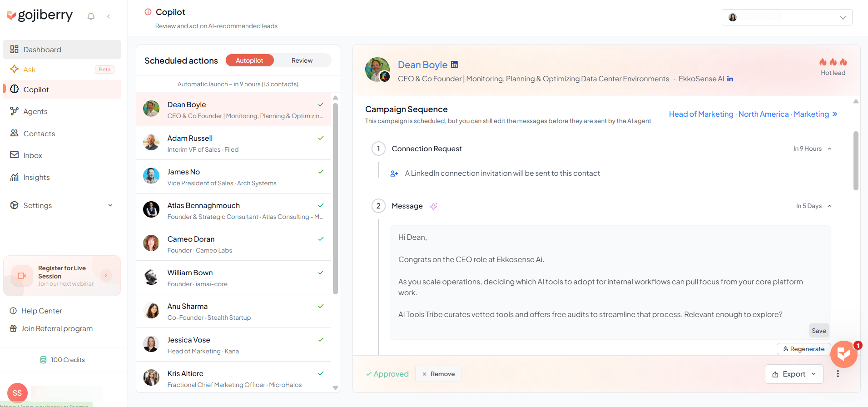
Task: Open the Dean Boyle name link
Action: tap(422, 65)
